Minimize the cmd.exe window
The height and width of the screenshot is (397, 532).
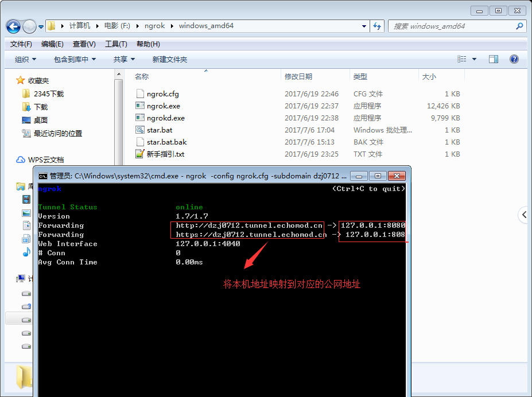click(x=359, y=176)
